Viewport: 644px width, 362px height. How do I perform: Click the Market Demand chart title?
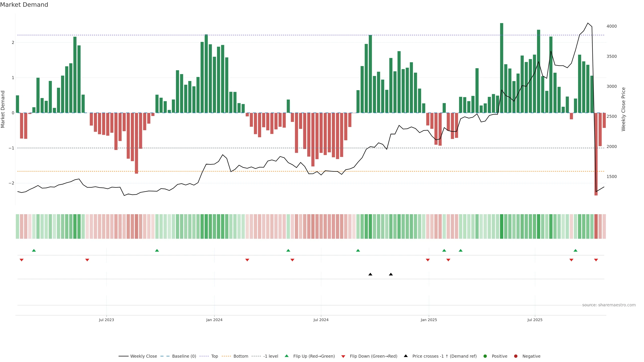click(24, 5)
